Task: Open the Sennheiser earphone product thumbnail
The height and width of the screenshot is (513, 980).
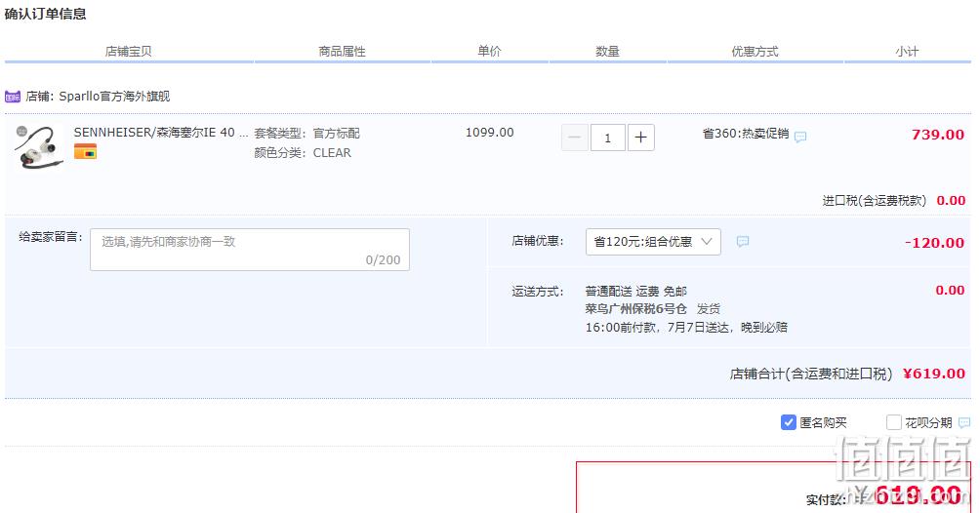Action: click(x=39, y=147)
